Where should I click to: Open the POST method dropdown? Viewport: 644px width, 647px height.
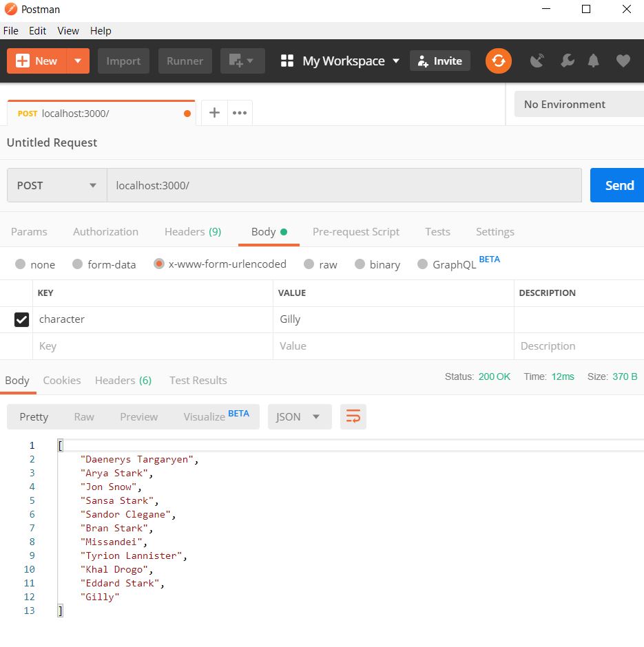pyautogui.click(x=57, y=185)
